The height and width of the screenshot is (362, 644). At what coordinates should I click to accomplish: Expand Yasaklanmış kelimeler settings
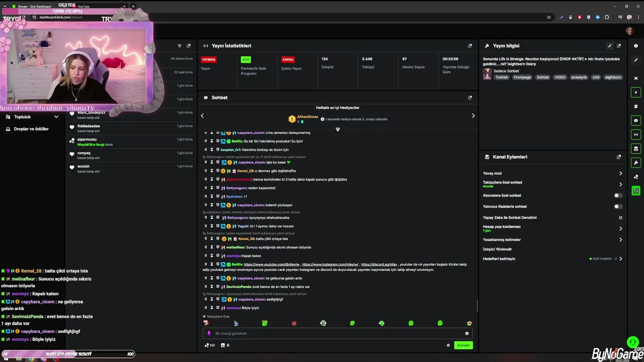tap(620, 240)
